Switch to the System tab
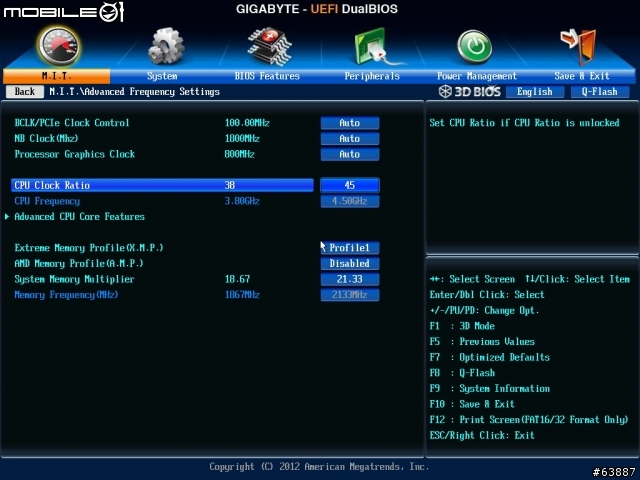Image resolution: width=640 pixels, height=480 pixels. point(162,76)
